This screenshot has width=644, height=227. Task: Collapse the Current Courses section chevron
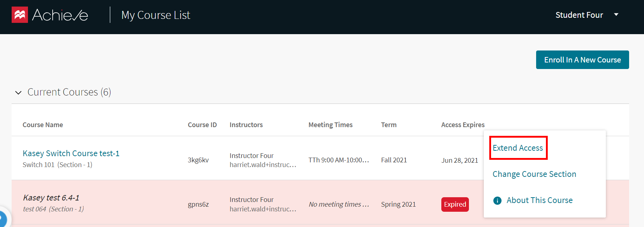click(x=18, y=93)
